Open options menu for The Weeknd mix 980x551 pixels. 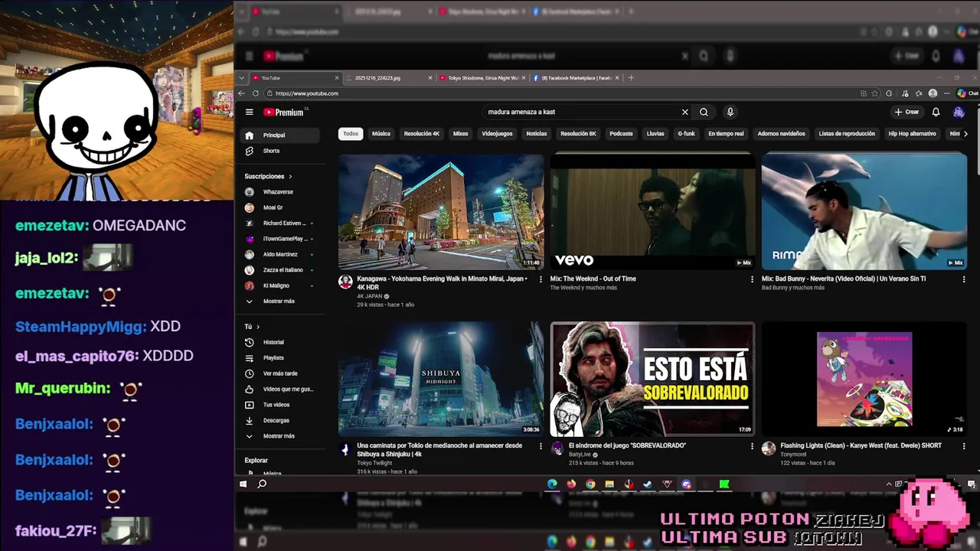tap(752, 279)
